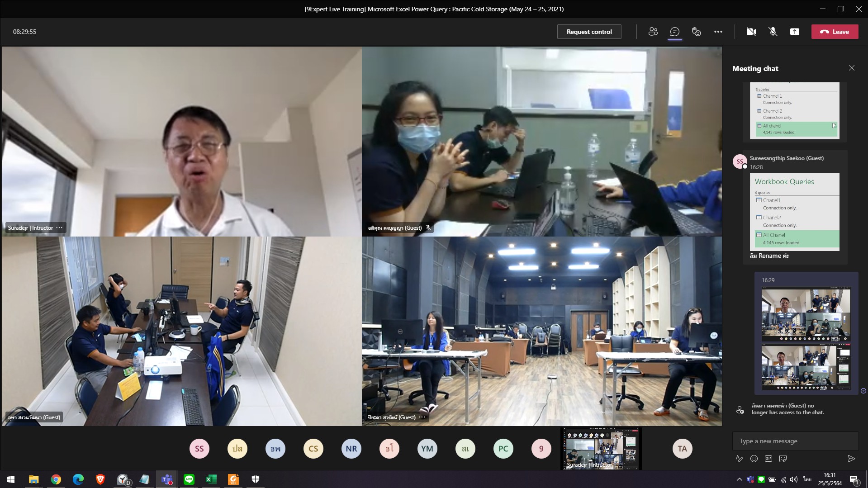Close the Meeting chat panel
The width and height of the screenshot is (868, 488).
[x=852, y=68]
